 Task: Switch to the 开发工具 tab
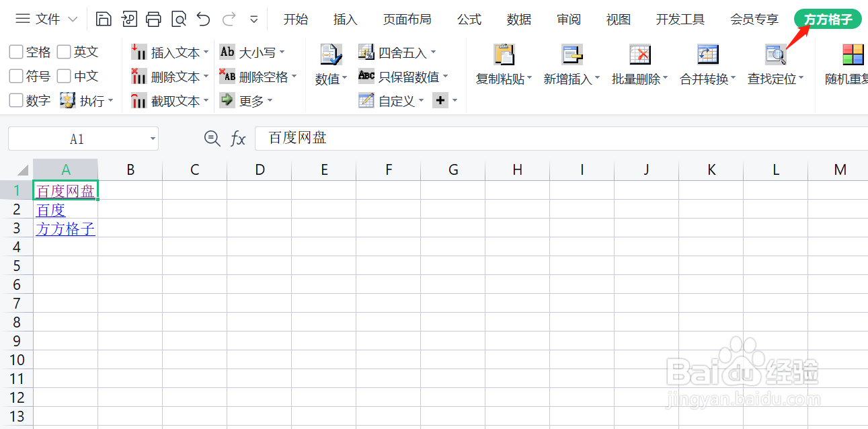(x=680, y=19)
